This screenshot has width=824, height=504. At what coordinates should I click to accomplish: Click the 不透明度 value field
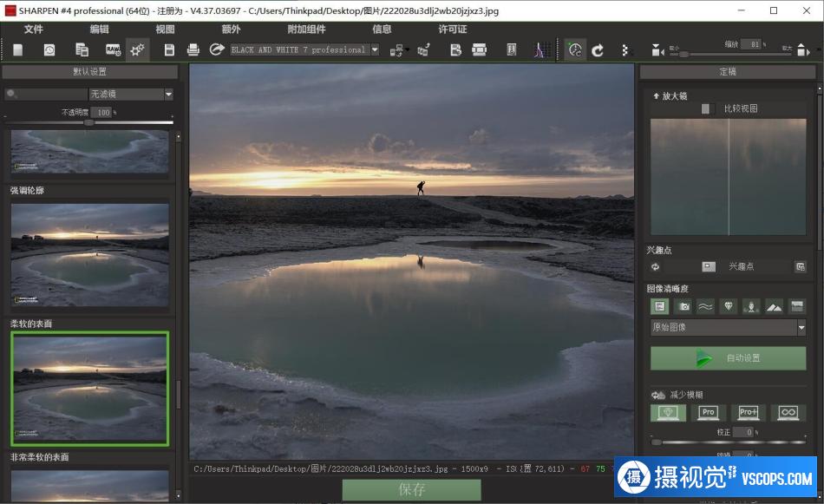point(101,112)
